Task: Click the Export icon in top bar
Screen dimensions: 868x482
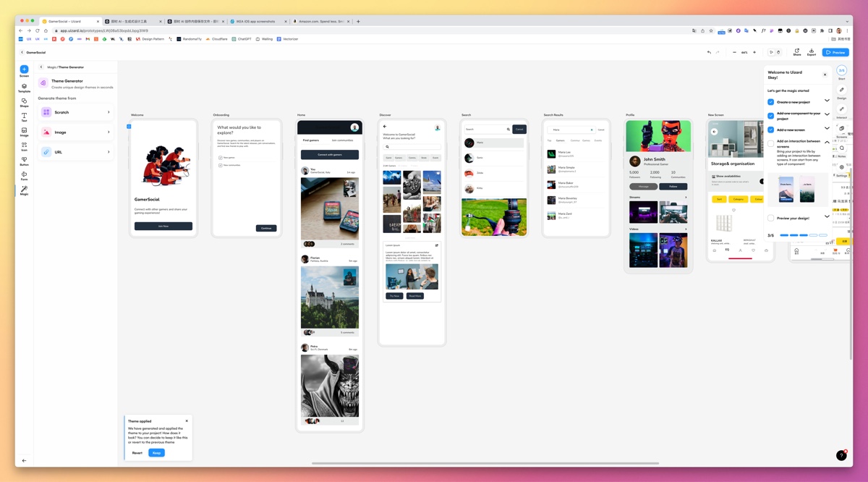Action: click(x=812, y=51)
